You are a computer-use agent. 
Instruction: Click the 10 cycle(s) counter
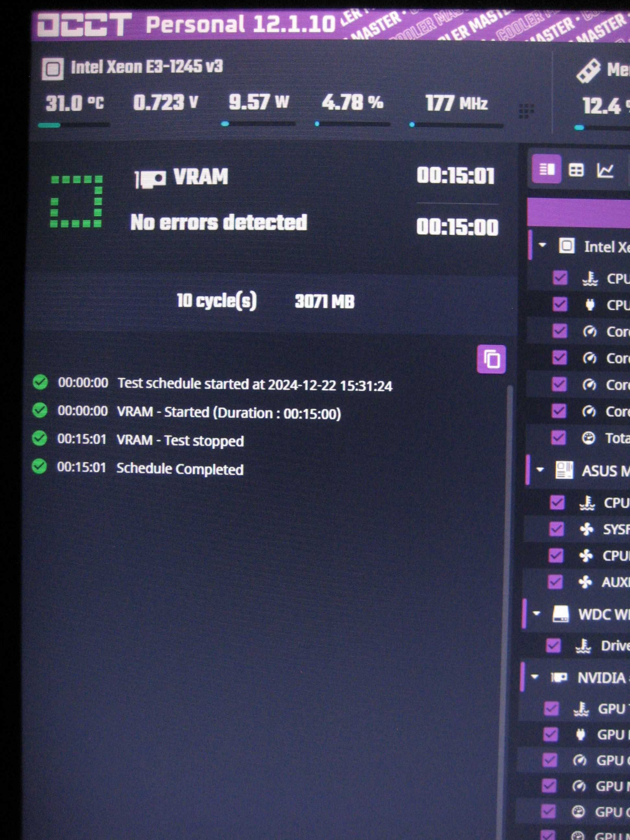[x=217, y=300]
